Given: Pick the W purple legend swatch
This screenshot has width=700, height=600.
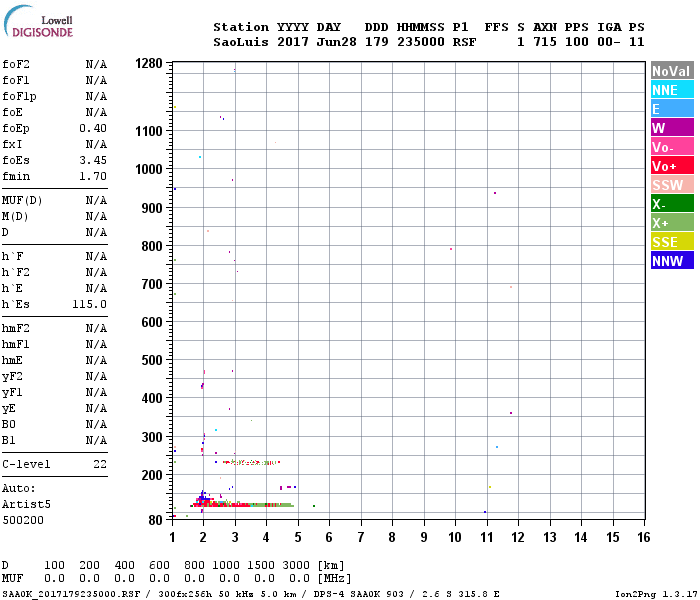Looking at the screenshot, I should pyautogui.click(x=672, y=128).
